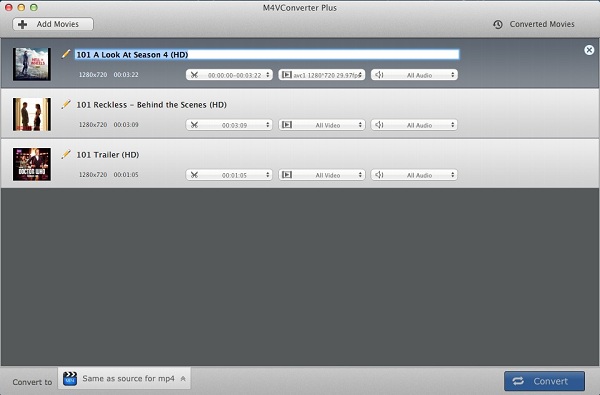The width and height of the screenshot is (600, 395).
Task: Open the 'Same as source for mp4' format selector
Action: (x=124, y=379)
